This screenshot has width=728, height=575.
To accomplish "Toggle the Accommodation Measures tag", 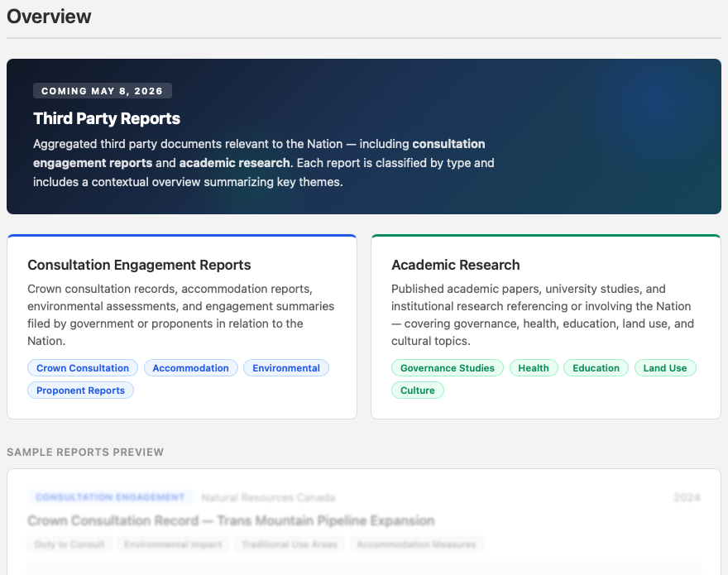I will click(x=416, y=544).
